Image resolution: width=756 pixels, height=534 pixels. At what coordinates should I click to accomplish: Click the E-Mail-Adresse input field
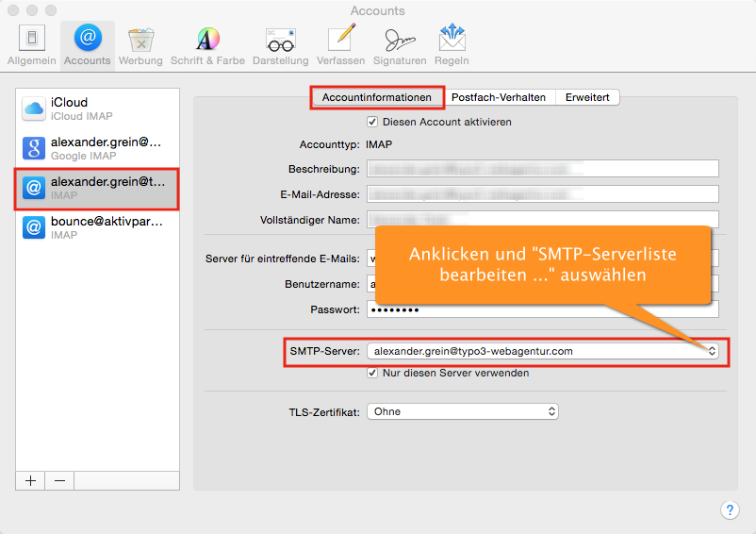[x=543, y=194]
